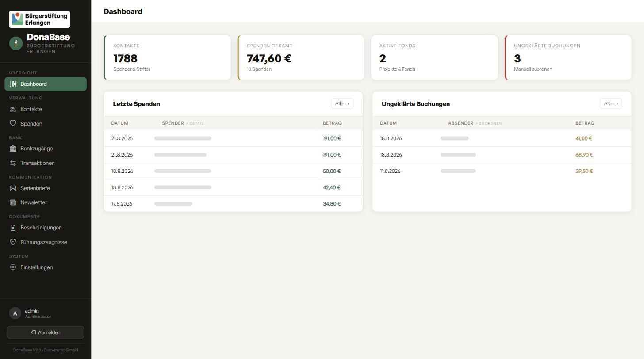Click the Dashboard grid icon in sidebar

pyautogui.click(x=13, y=84)
